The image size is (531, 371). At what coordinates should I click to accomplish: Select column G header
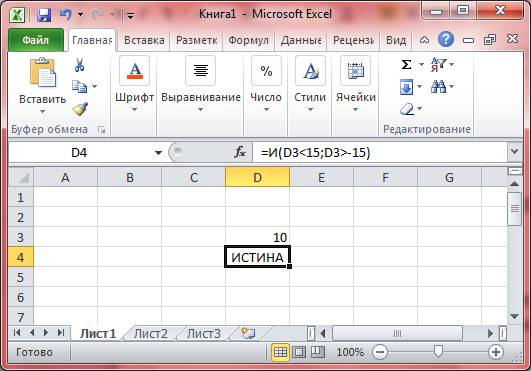pyautogui.click(x=449, y=177)
